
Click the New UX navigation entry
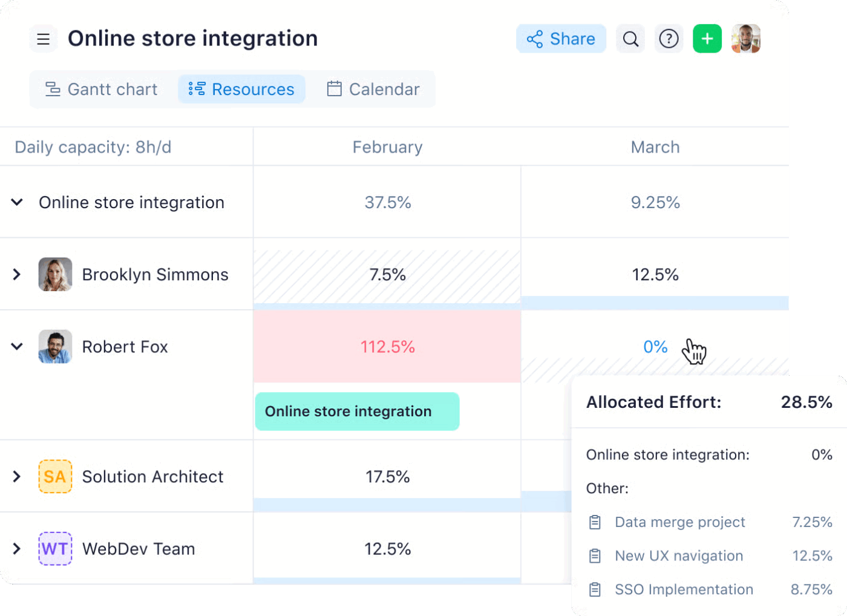[x=678, y=555]
